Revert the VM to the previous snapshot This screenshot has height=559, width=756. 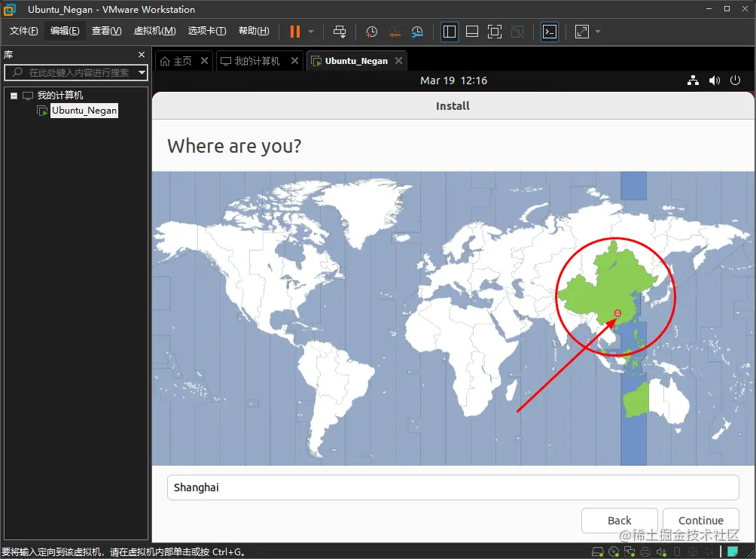tap(395, 32)
